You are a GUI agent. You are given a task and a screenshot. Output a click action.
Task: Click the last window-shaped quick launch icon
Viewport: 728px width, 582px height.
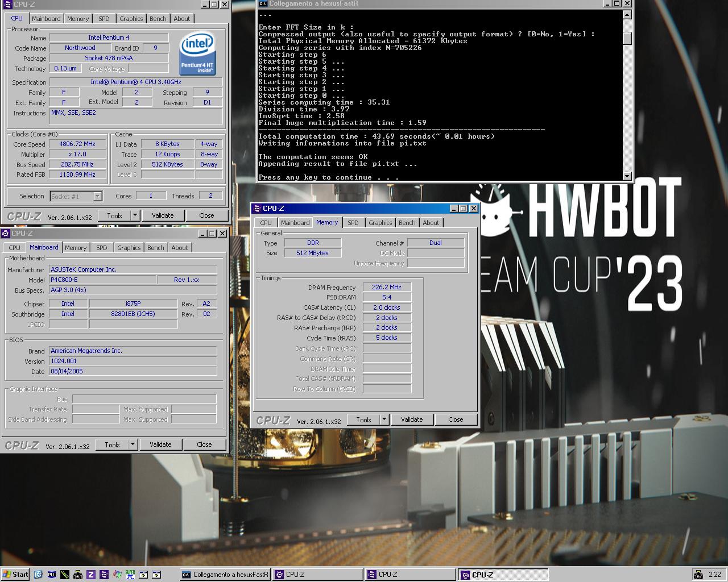(156, 575)
